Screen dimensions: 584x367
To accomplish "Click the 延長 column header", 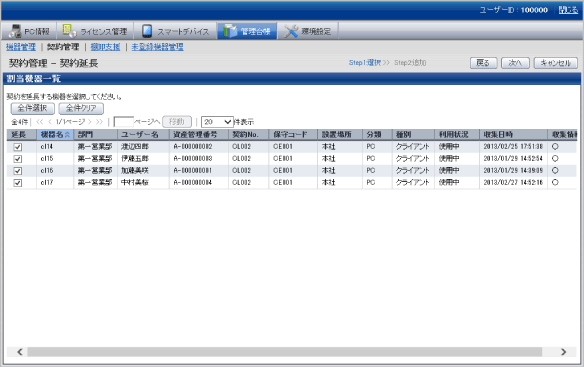I will pos(22,135).
